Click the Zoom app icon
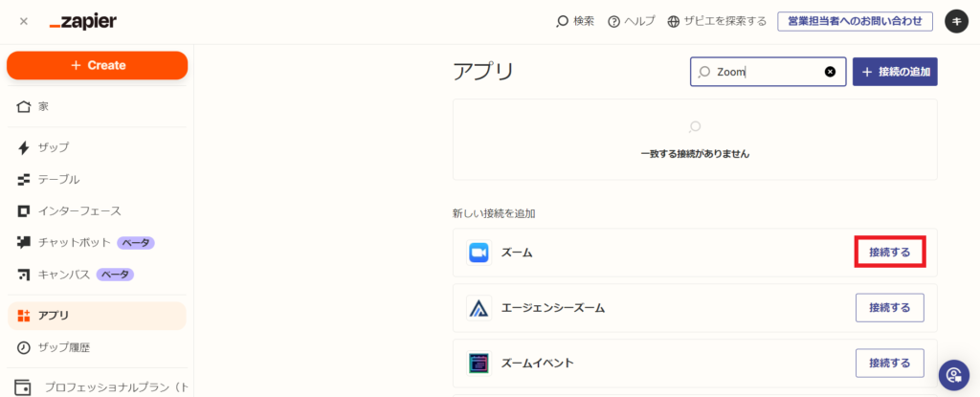The height and width of the screenshot is (397, 980). click(x=479, y=253)
